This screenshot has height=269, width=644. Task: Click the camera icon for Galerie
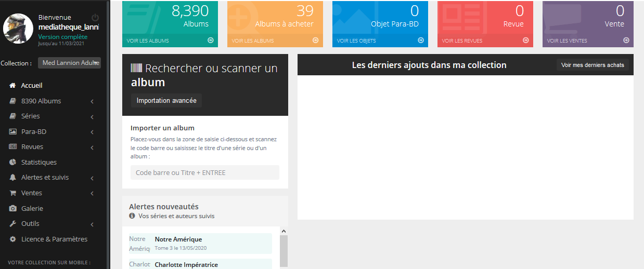click(12, 209)
